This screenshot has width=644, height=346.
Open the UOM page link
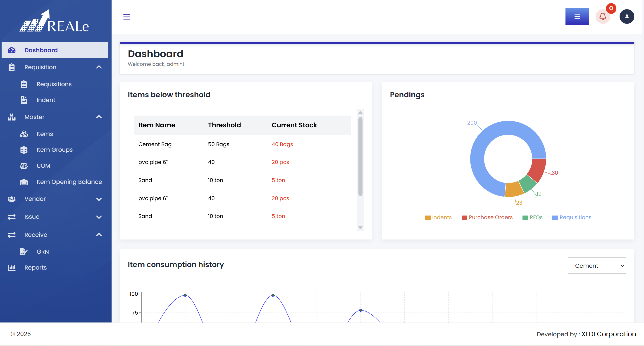[x=43, y=166]
